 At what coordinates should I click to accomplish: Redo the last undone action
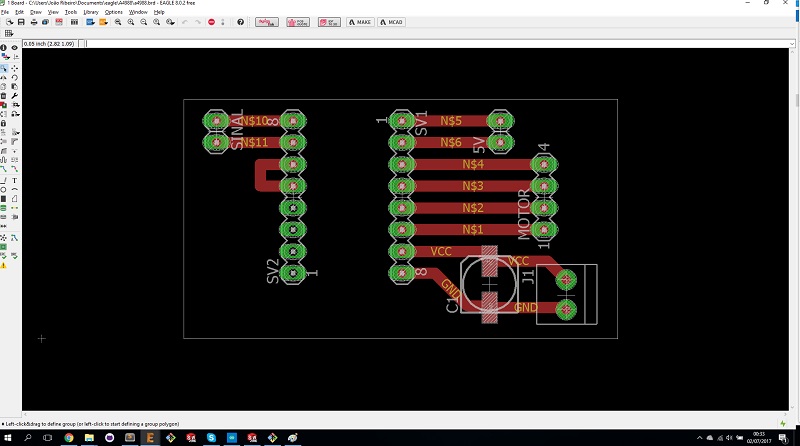pos(198,22)
